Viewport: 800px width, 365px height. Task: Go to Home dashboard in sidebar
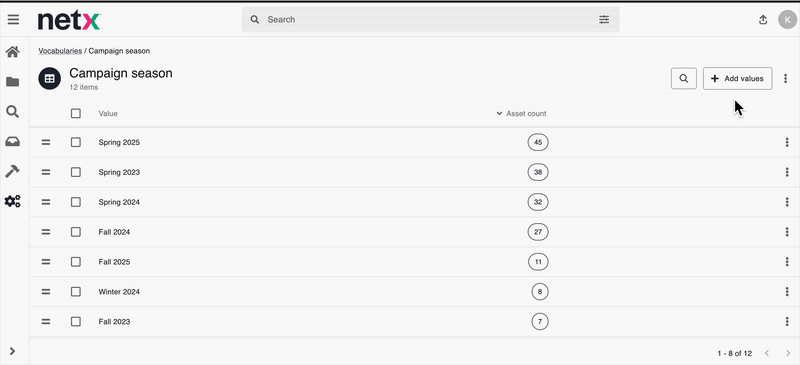pyautogui.click(x=13, y=52)
